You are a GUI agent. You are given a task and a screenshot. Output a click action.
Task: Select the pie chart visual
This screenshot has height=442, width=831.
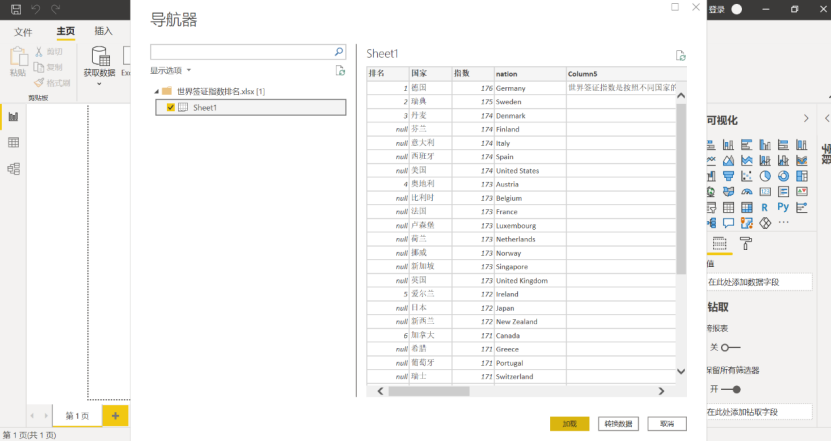tap(765, 176)
